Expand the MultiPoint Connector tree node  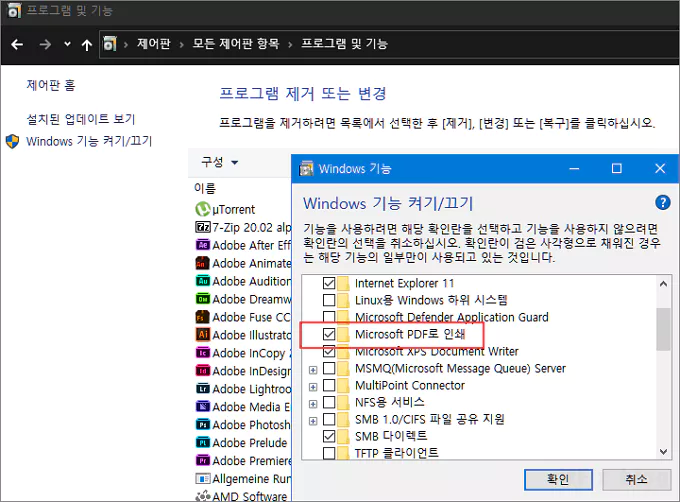[x=313, y=387]
